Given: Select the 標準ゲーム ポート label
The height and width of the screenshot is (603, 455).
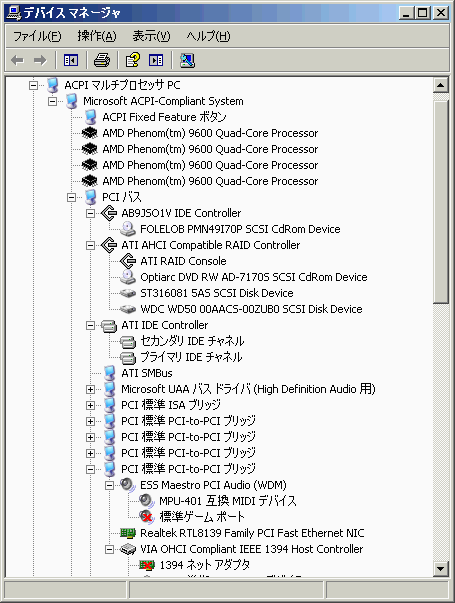Looking at the screenshot, I should tap(202, 517).
